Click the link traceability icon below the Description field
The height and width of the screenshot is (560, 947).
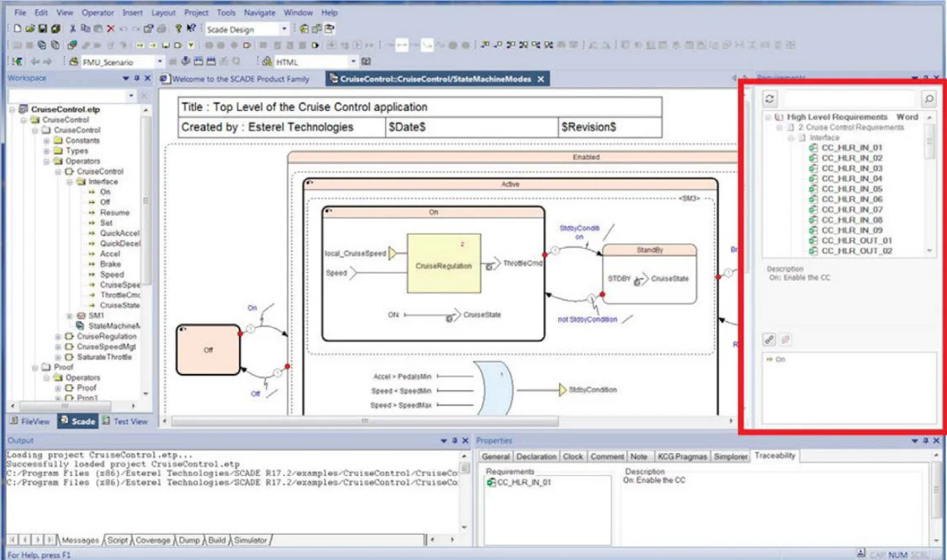769,339
